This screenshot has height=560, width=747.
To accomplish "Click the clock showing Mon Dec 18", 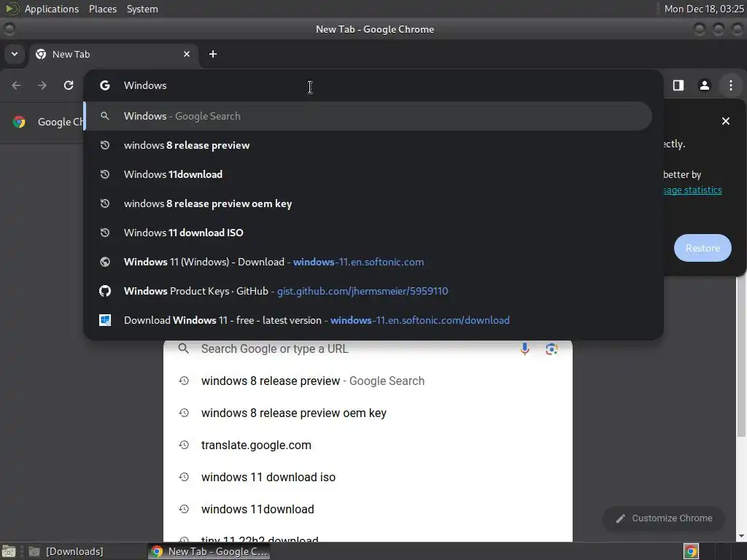I will (704, 9).
